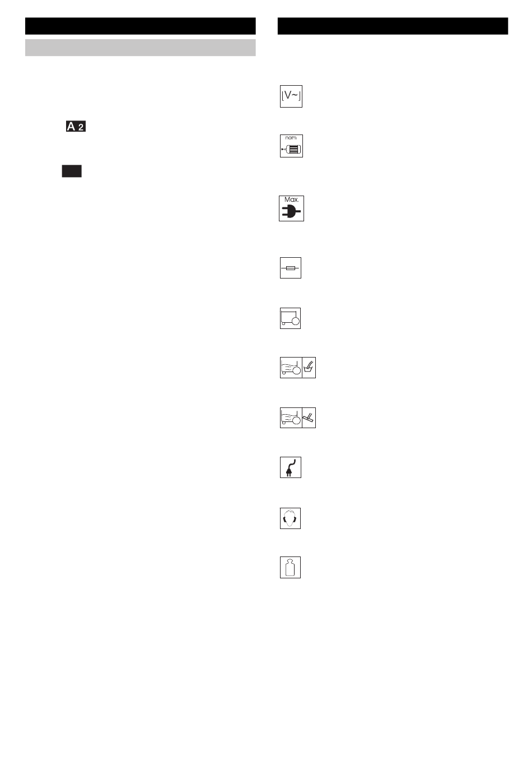Click the wet bucket symbol beside vacuum
The height and width of the screenshot is (770, 532).
pyautogui.click(x=309, y=368)
